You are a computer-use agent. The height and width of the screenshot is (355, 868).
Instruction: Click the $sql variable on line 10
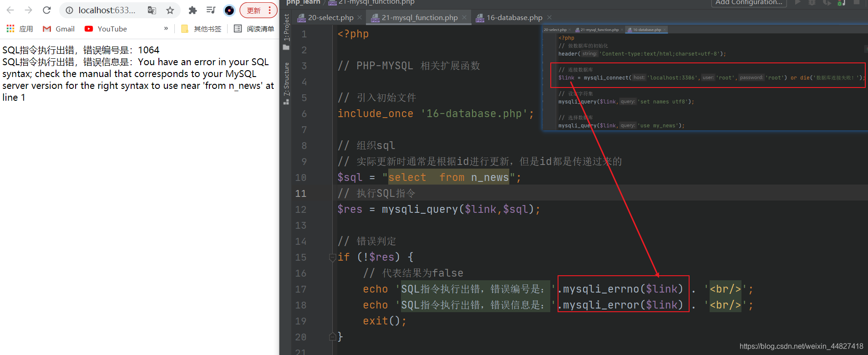350,178
